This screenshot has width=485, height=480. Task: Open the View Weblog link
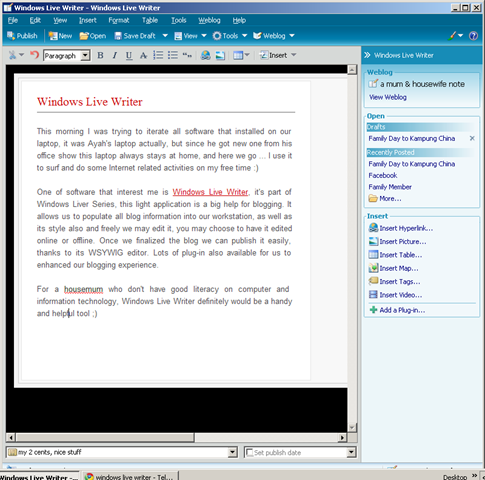[388, 97]
